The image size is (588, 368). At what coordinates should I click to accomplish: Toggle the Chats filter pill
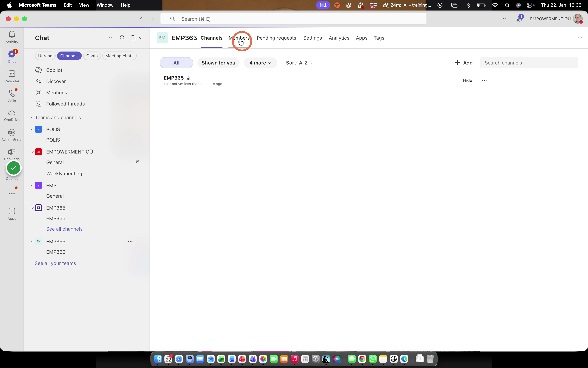click(x=92, y=56)
